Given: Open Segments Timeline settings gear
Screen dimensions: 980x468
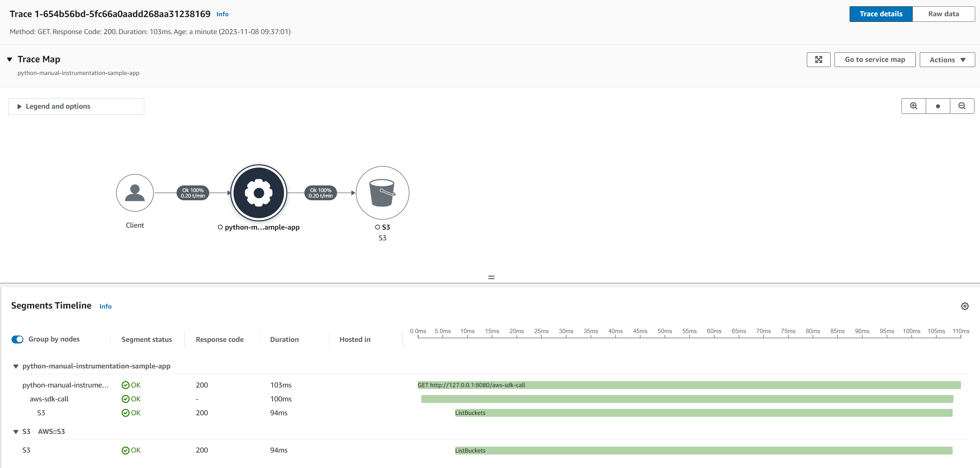Looking at the screenshot, I should tap(965, 306).
